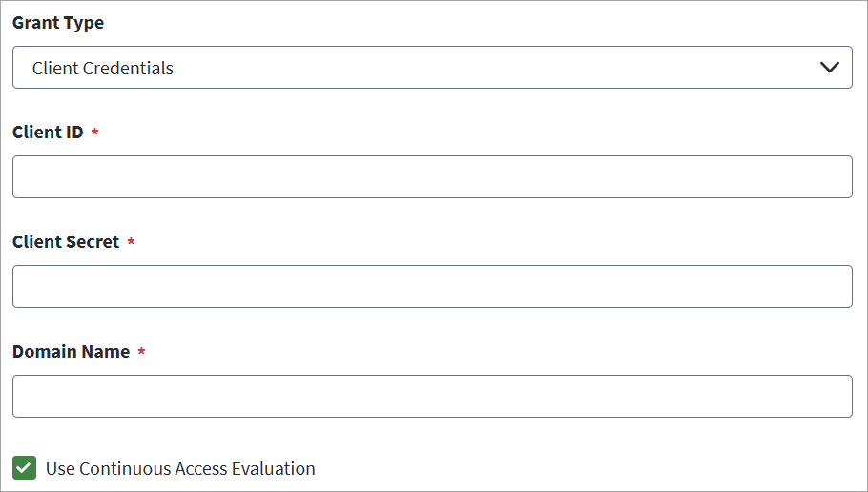This screenshot has width=868, height=492.
Task: Click the Domain Name label
Action: pyautogui.click(x=71, y=352)
